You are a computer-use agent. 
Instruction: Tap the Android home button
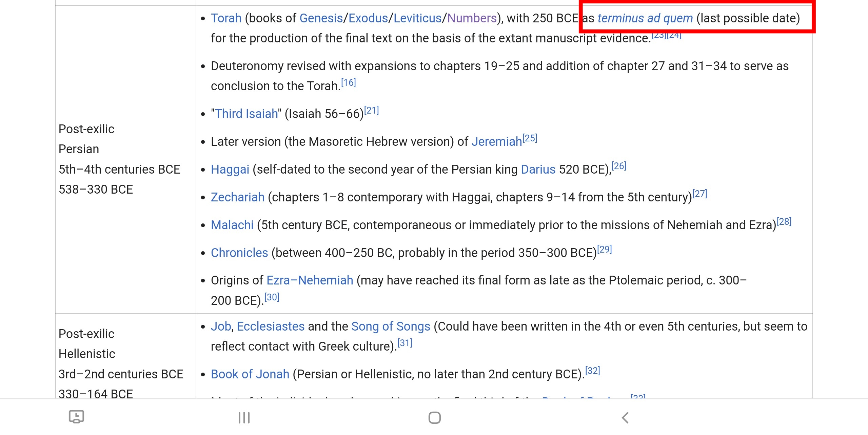pos(434,417)
